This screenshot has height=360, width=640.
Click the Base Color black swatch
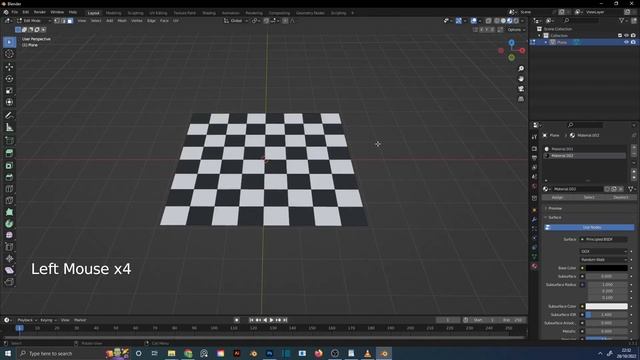click(x=607, y=268)
